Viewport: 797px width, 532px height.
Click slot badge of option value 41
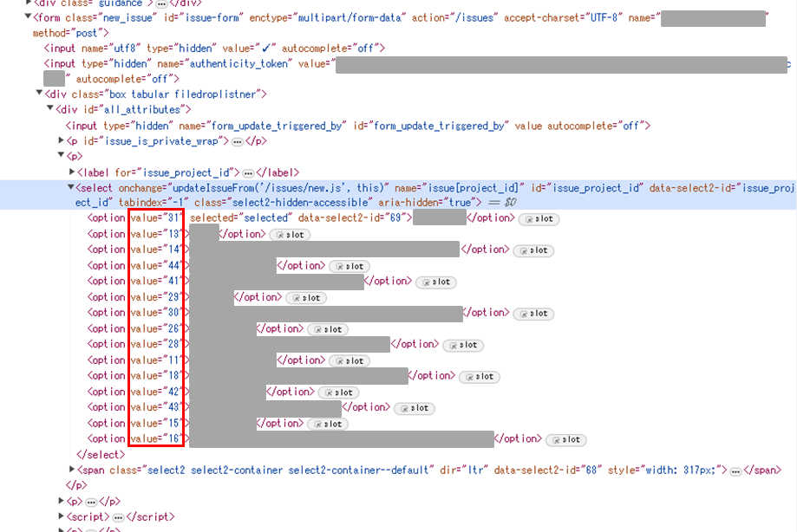tap(436, 282)
